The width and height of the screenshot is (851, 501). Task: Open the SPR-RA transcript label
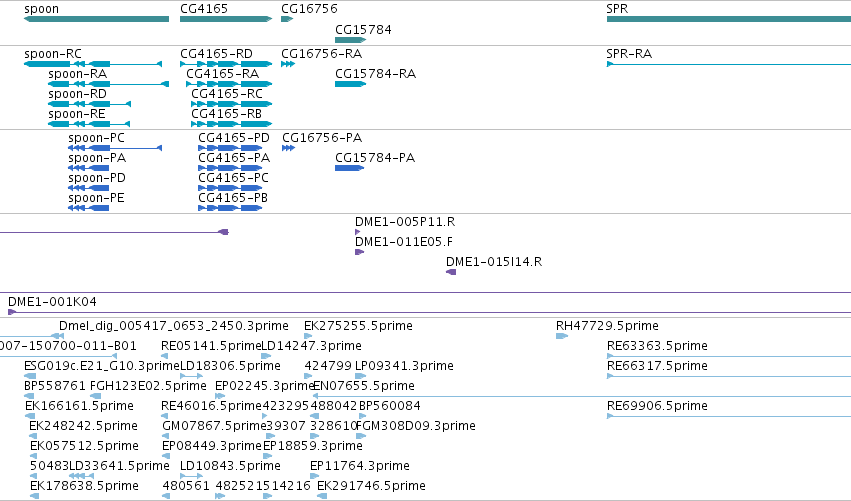629,54
